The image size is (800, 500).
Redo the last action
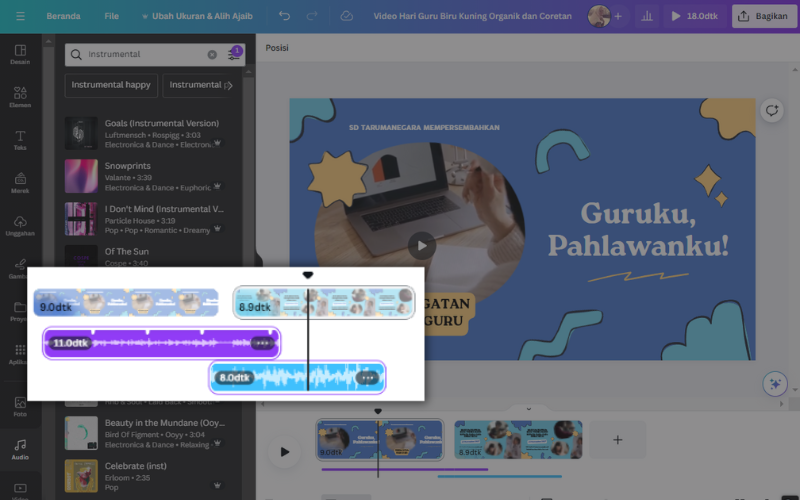[x=312, y=16]
